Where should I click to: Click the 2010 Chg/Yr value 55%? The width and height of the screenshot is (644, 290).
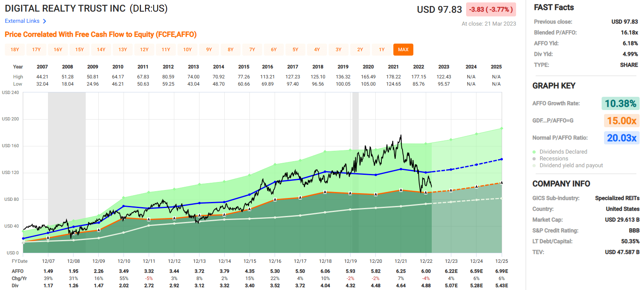pos(124,278)
